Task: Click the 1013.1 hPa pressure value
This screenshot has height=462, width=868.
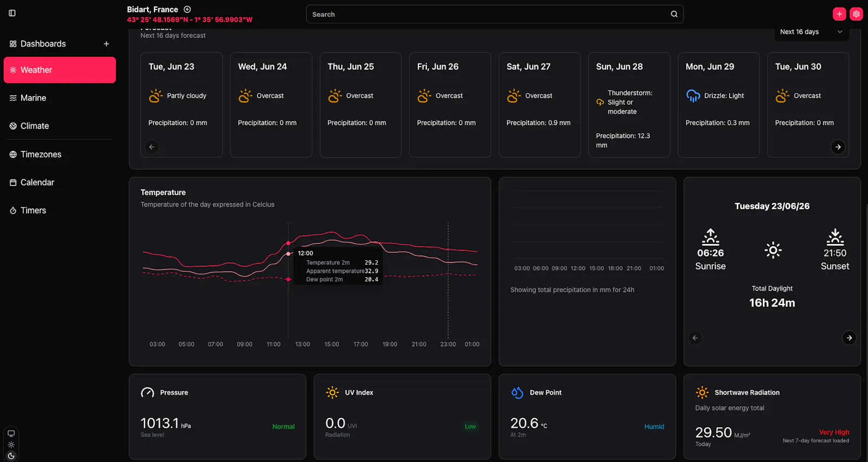Action: (x=165, y=423)
